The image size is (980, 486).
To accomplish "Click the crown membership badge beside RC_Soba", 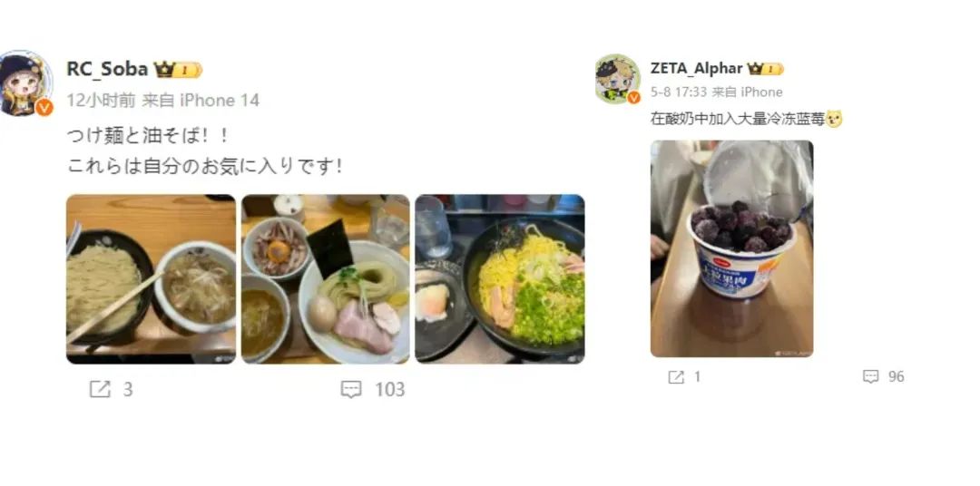I will point(178,70).
